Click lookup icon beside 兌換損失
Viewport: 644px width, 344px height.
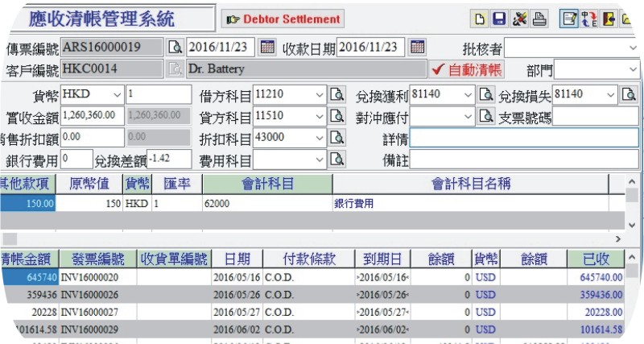point(628,95)
